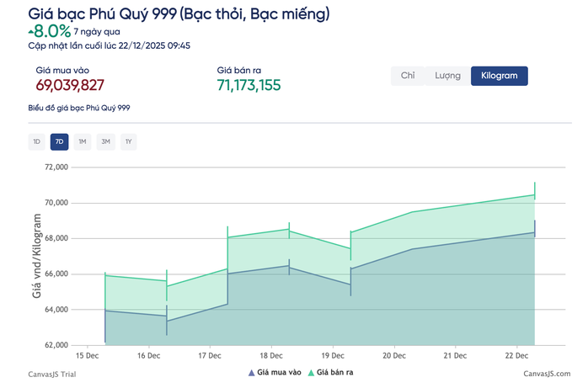Click the sell price 71,173,155

click(x=249, y=85)
